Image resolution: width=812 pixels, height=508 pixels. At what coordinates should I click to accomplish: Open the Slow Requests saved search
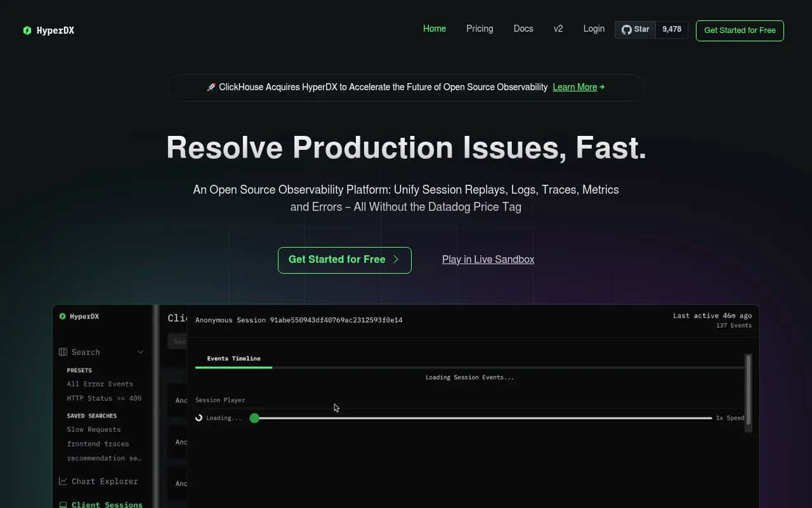point(93,429)
